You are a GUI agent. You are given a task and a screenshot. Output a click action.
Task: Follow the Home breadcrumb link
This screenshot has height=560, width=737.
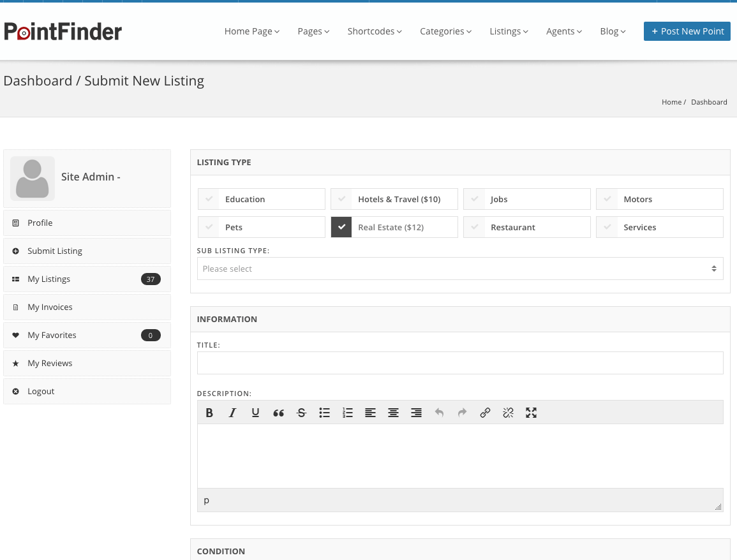[x=671, y=102]
